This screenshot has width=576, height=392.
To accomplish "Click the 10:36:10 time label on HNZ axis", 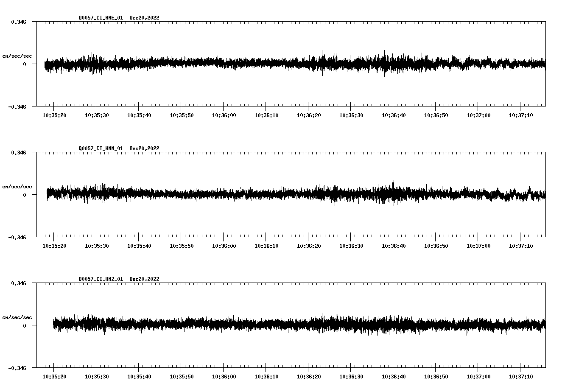I will coord(266,377).
